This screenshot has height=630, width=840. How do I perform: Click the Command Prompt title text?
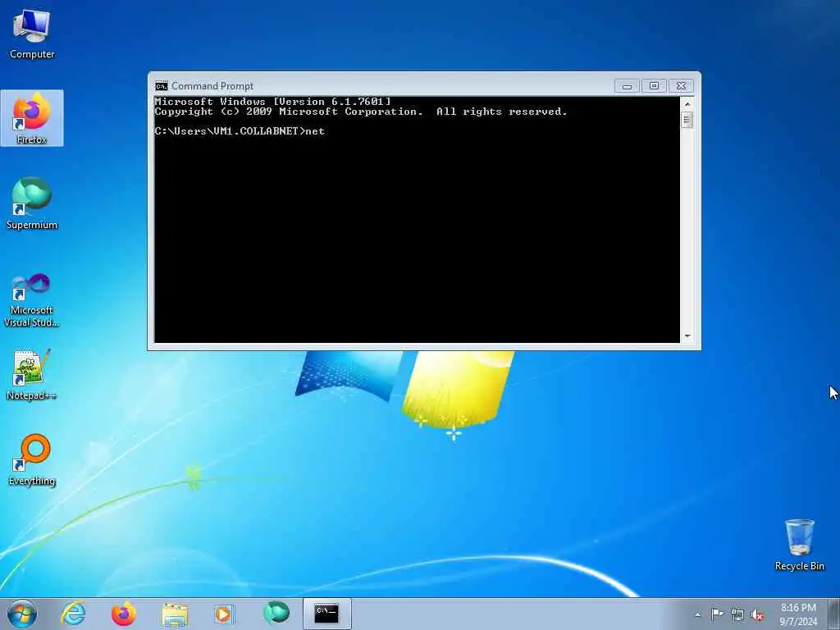tap(212, 86)
